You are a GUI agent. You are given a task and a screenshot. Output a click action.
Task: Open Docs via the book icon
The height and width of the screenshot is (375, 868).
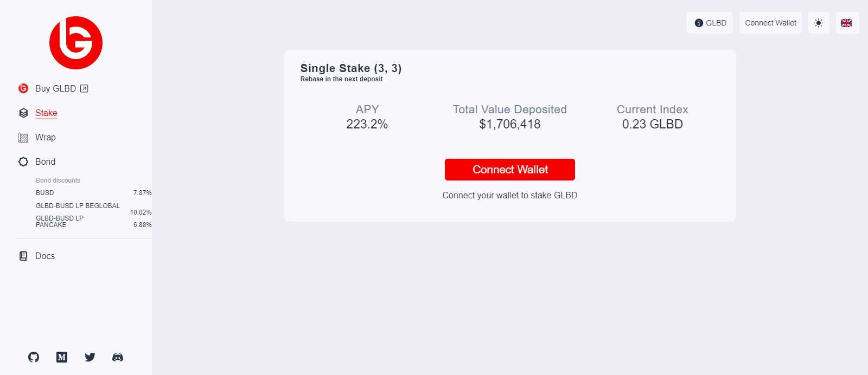[23, 255]
